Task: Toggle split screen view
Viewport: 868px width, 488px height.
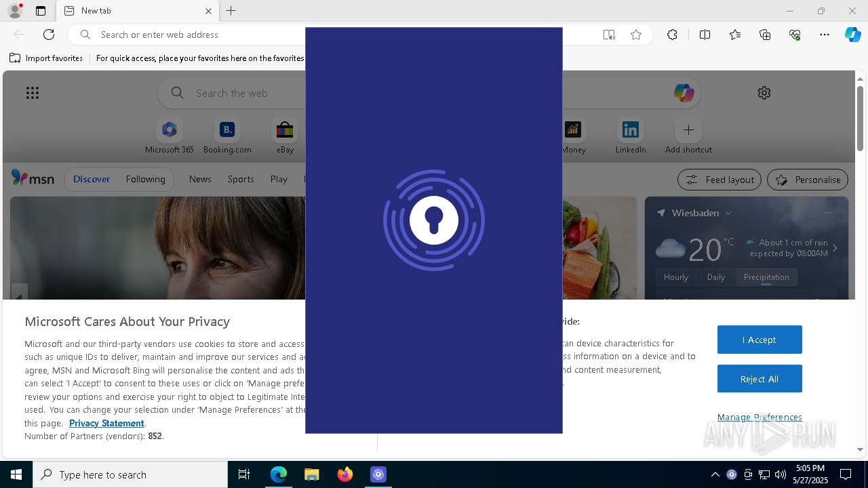Action: [705, 35]
